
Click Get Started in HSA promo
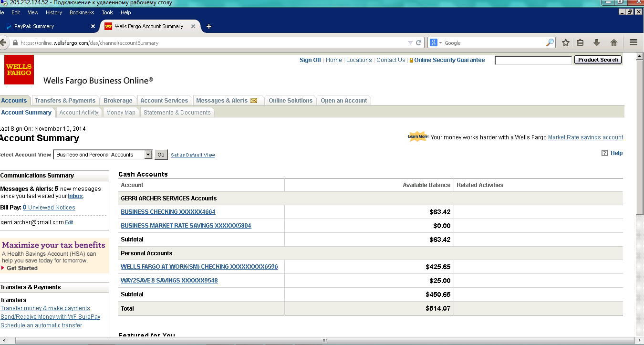coord(22,268)
